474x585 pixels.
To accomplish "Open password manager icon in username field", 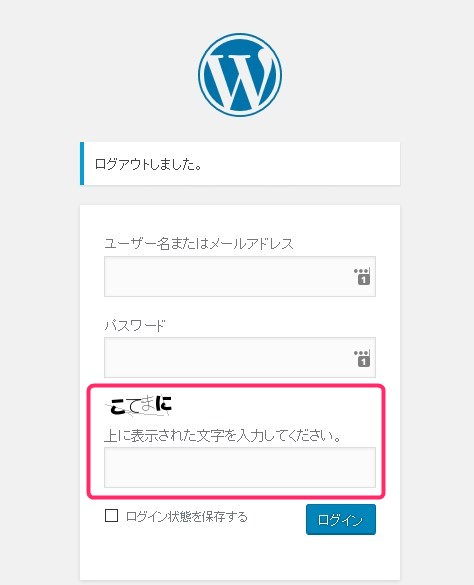I will pos(362,276).
